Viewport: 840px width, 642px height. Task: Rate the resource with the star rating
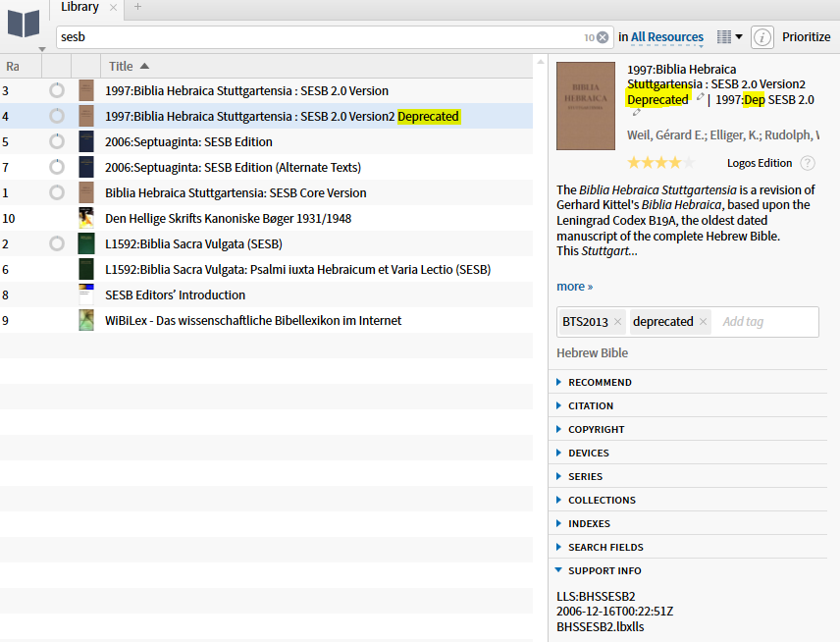(x=661, y=162)
